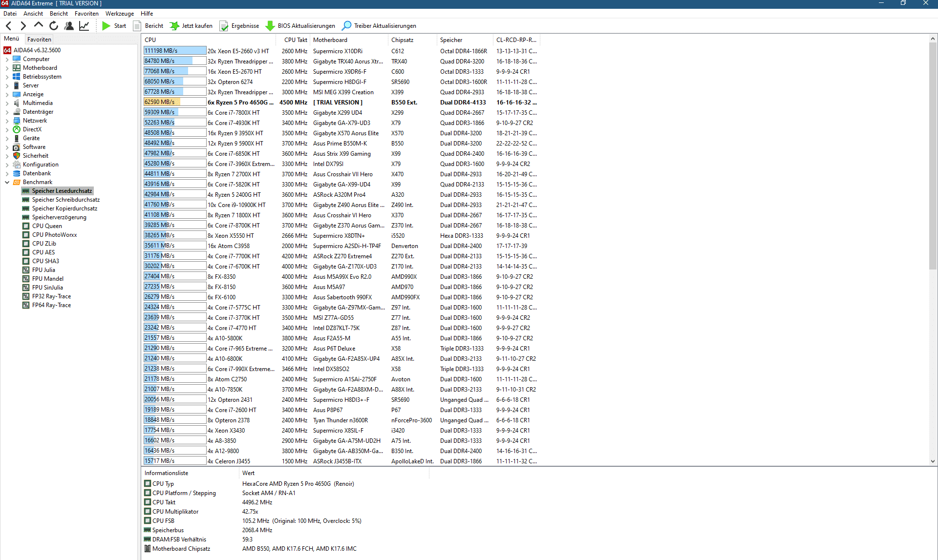Select CPU PhotoWorxx benchmark item
The width and height of the screenshot is (938, 560).
54,235
